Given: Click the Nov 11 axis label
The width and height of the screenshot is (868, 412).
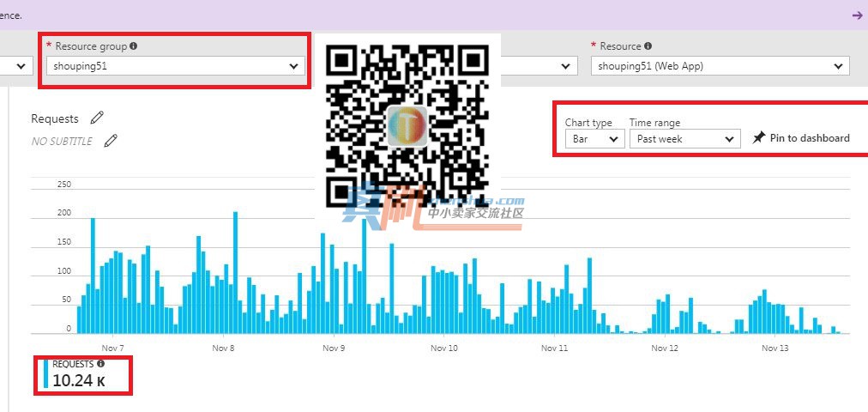Looking at the screenshot, I should pyautogui.click(x=554, y=348).
